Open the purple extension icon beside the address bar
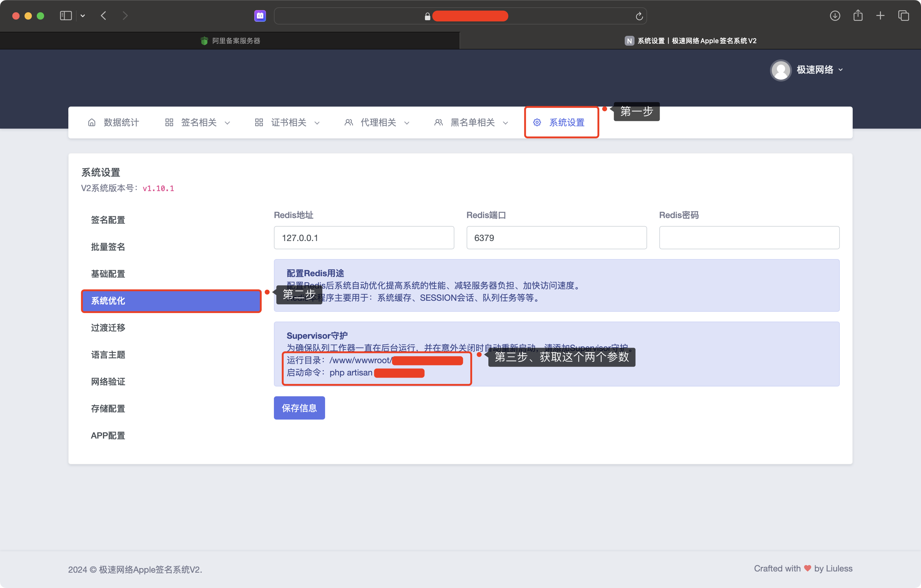The width and height of the screenshot is (921, 588). coord(260,16)
